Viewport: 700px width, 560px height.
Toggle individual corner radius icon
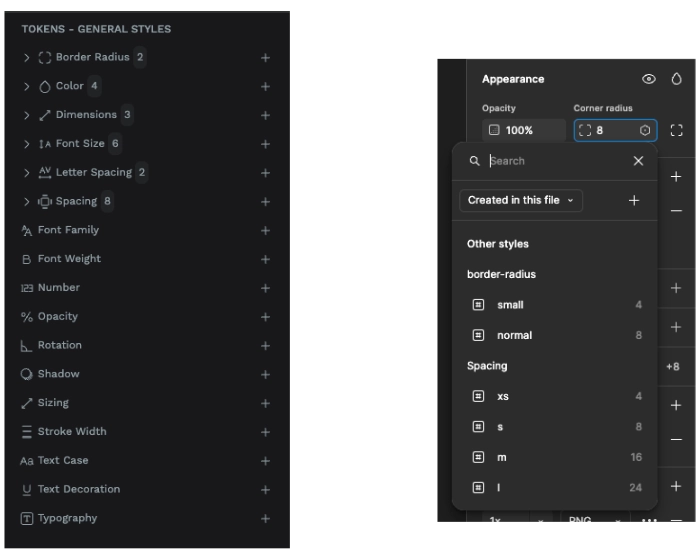tap(676, 130)
